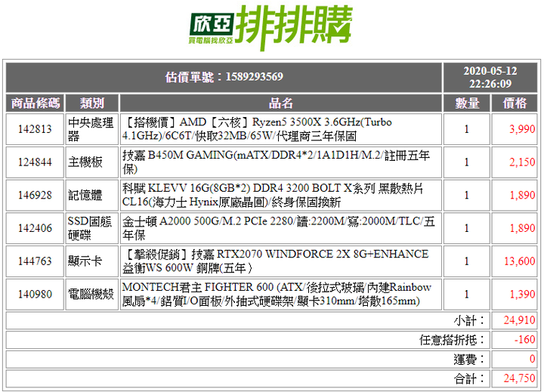
Task: Click the price 2,150
Action: [x=522, y=162]
